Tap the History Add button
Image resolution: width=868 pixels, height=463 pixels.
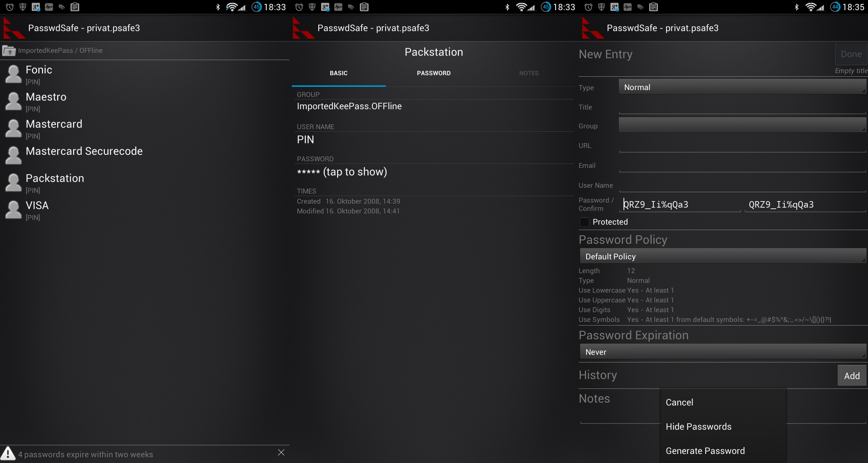pyautogui.click(x=852, y=376)
